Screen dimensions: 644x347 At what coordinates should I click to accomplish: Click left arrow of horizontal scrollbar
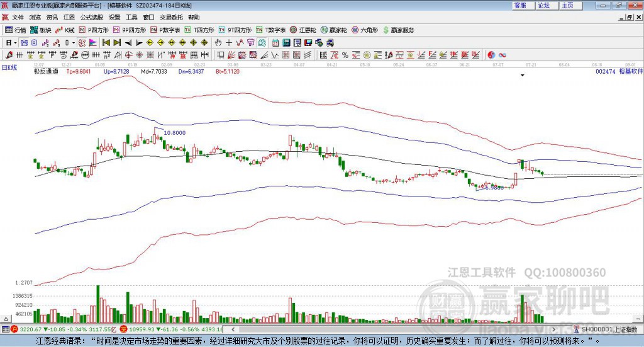point(233,329)
